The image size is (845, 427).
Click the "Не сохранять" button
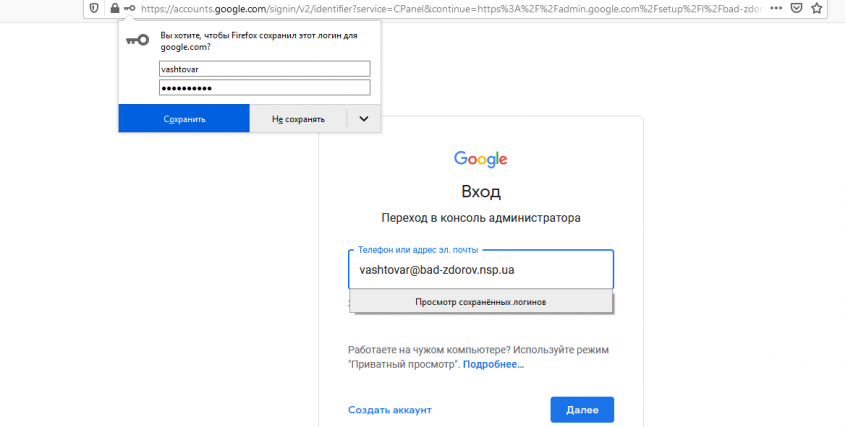tap(298, 119)
